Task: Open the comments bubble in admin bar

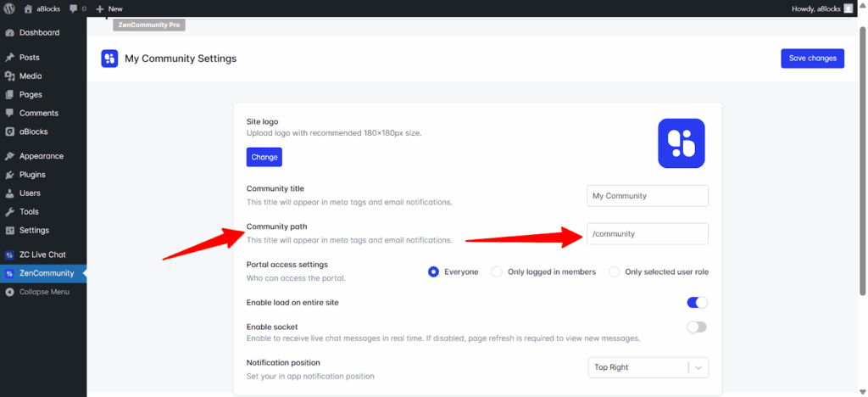Action: pyautogui.click(x=74, y=8)
